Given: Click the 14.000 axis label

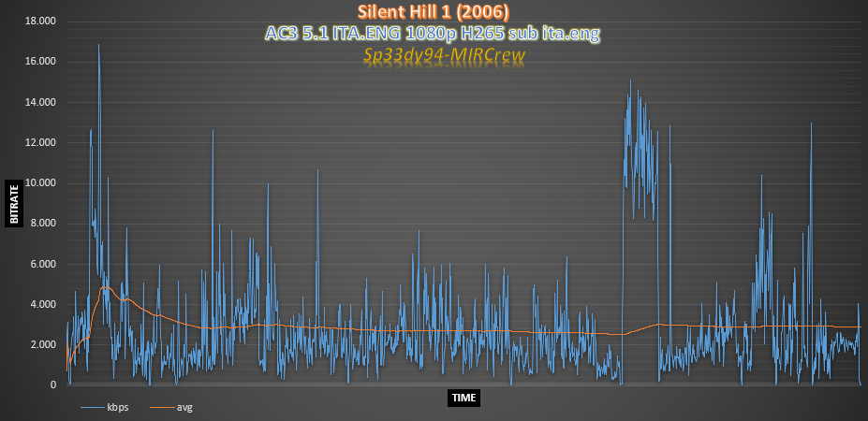Looking at the screenshot, I should pyautogui.click(x=41, y=102).
